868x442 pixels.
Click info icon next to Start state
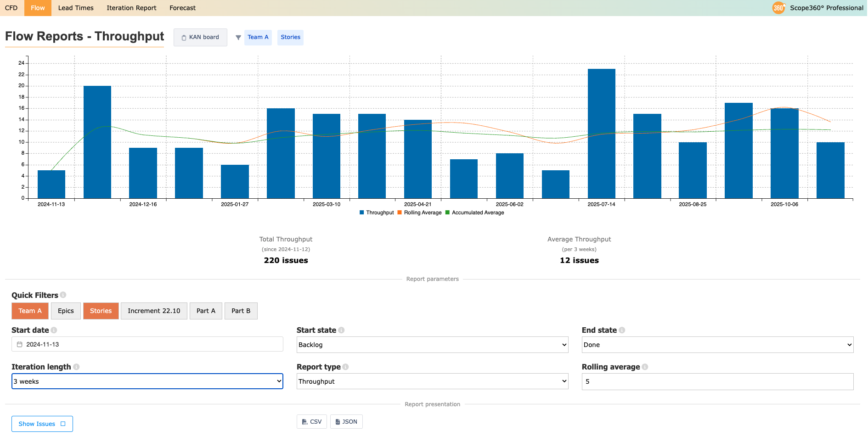(341, 330)
